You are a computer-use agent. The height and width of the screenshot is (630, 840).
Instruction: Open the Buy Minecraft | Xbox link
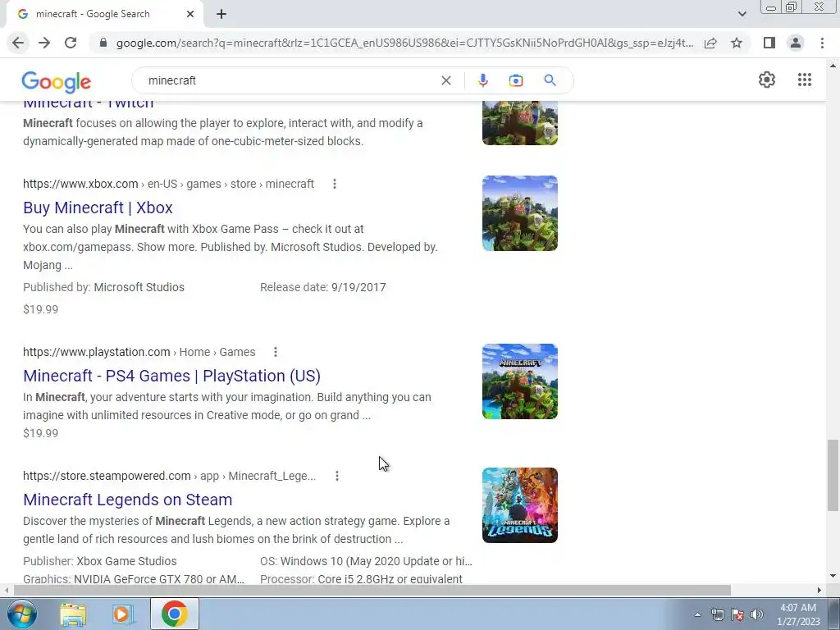coord(98,208)
